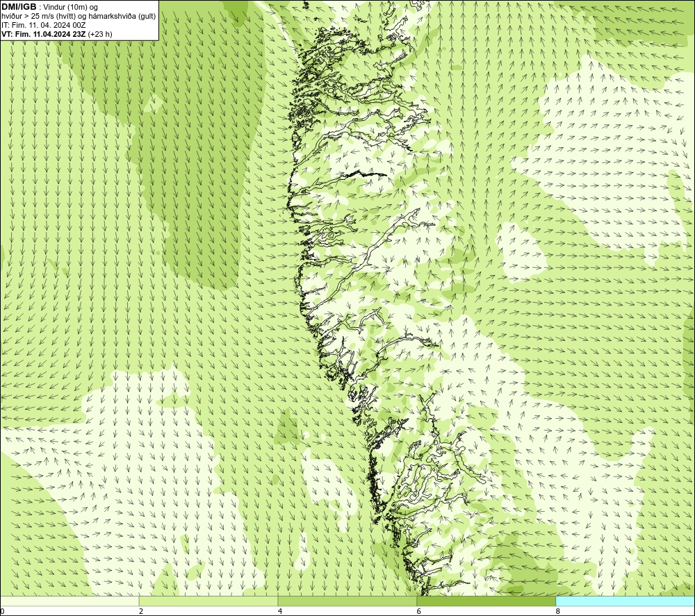This screenshot has height=616, width=695.
Task: Click the DMI/IGB title text
Action: click(x=19, y=7)
